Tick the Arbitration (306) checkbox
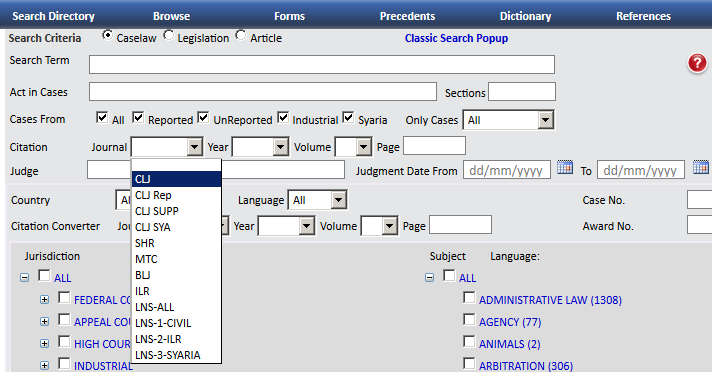Screen dimensions: 712x372 pos(469,363)
